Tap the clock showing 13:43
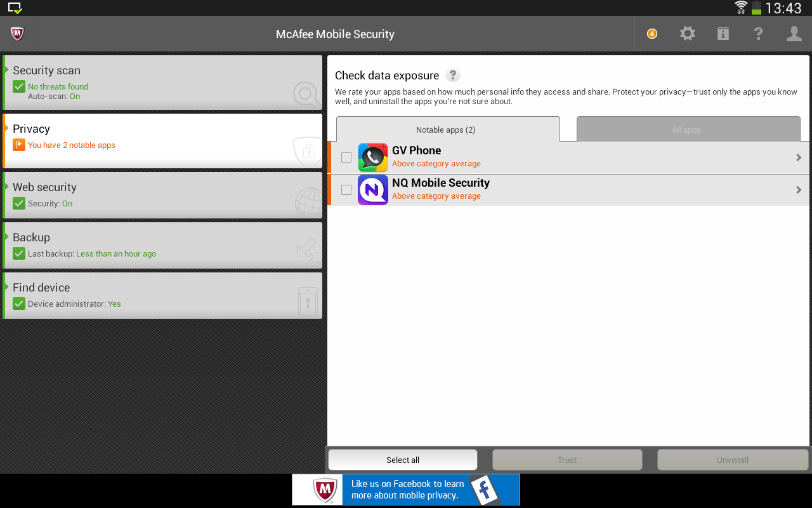The image size is (812, 508). click(x=783, y=8)
